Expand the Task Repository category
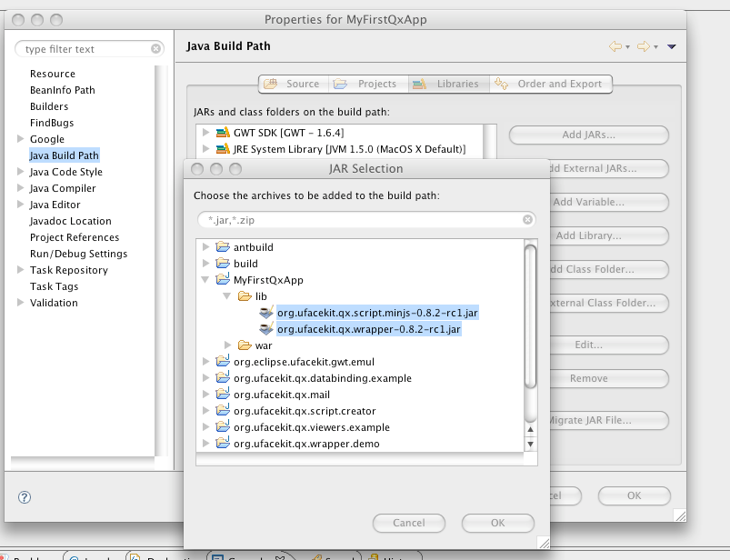Image resolution: width=730 pixels, height=560 pixels. [20, 269]
